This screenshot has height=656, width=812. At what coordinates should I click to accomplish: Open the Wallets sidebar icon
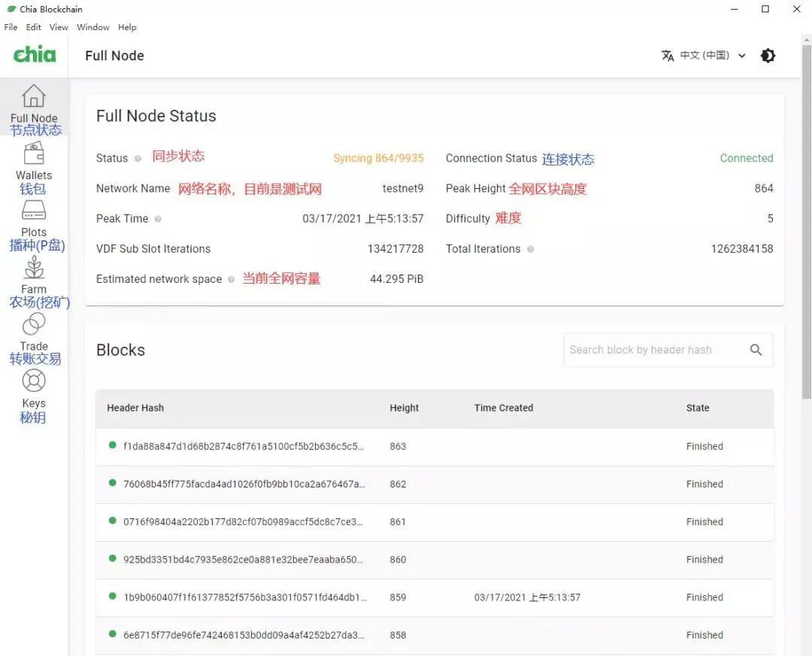point(34,153)
